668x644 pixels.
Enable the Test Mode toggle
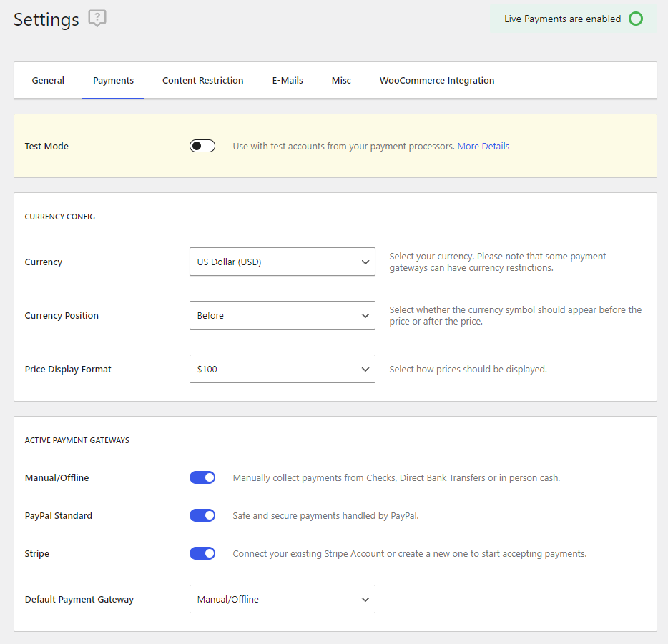coord(202,146)
